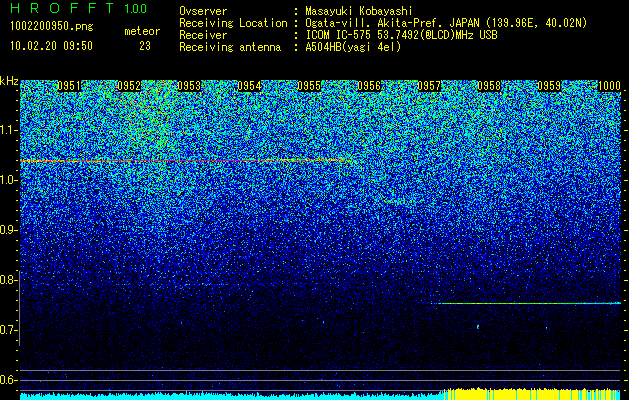629x400 pixels.
Task: Click the 0956 time marker
Action: point(369,86)
